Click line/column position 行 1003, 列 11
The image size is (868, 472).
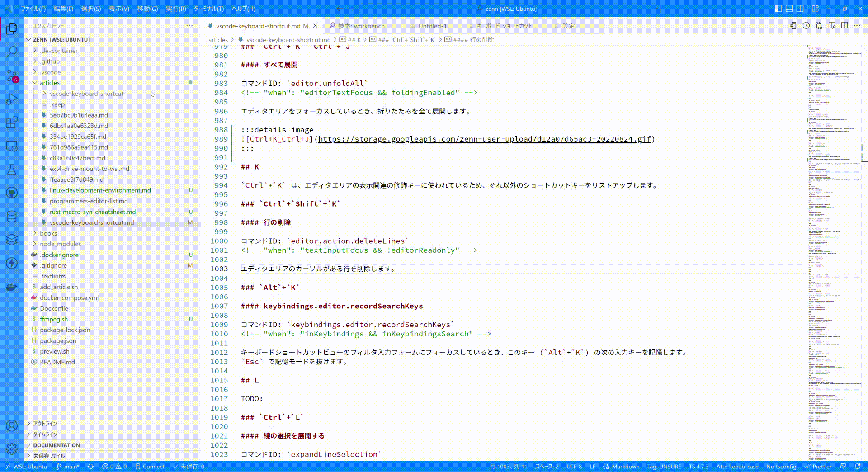[508, 467]
